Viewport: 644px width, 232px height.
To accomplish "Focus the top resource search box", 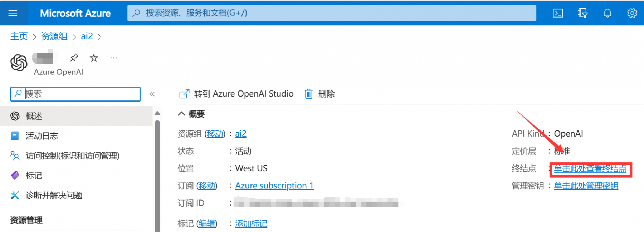I will pos(332,13).
